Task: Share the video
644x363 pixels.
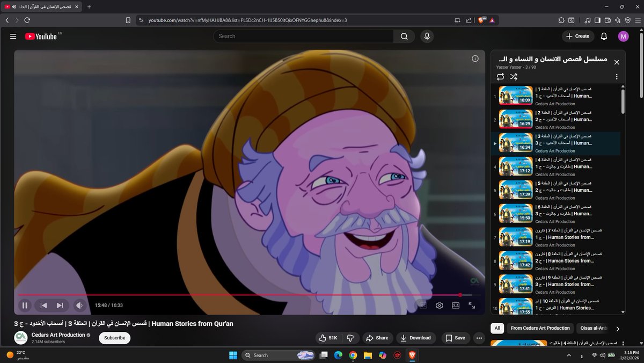Action: tap(377, 338)
